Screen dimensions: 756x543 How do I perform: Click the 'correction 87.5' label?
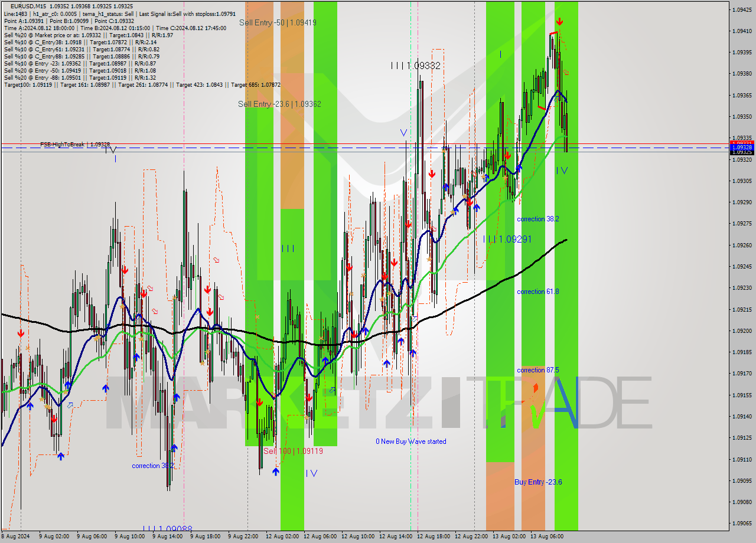(x=538, y=370)
